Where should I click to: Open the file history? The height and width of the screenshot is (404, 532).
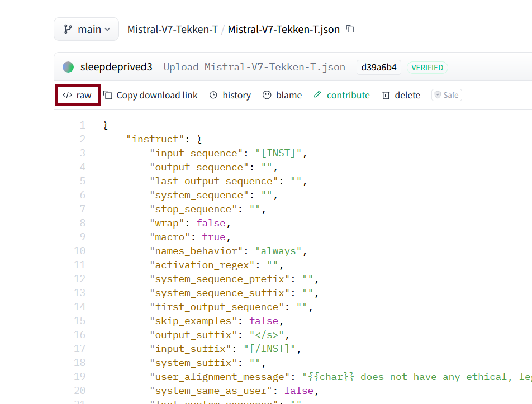pos(230,96)
